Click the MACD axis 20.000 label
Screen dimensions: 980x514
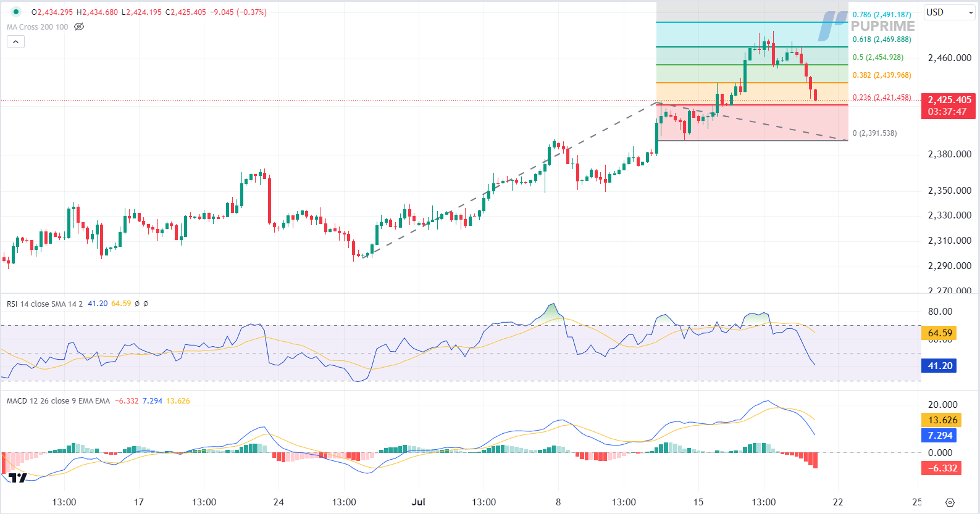click(x=943, y=405)
